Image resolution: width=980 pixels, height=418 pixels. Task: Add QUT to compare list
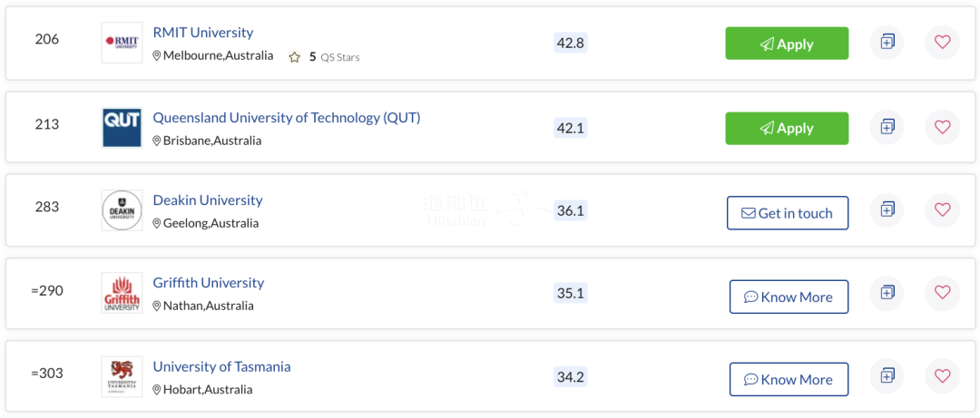click(x=887, y=127)
